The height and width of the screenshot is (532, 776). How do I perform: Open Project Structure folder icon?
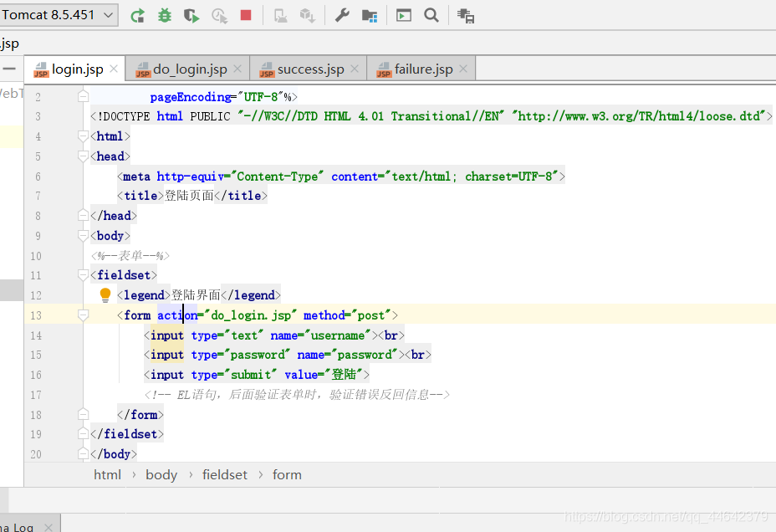(370, 16)
